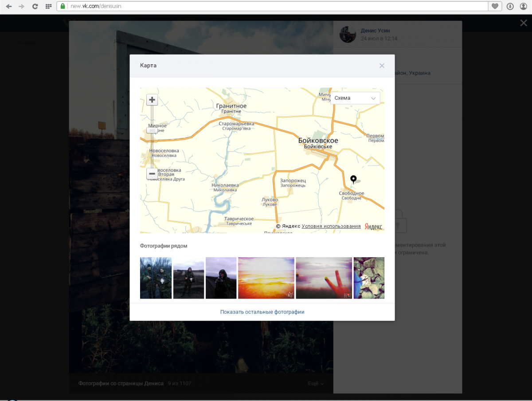The height and width of the screenshot is (401, 532).
Task: Open the orange sunset nearby photo
Action: coord(266,278)
